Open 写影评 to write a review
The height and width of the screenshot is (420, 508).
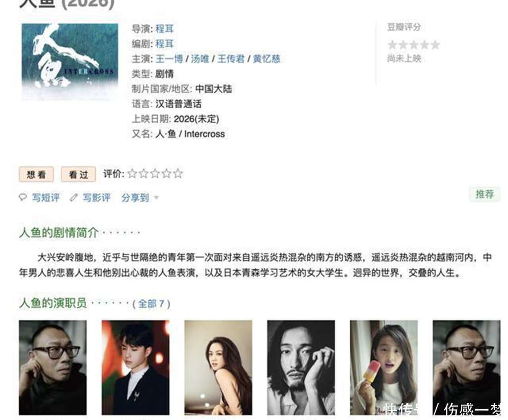pos(96,198)
